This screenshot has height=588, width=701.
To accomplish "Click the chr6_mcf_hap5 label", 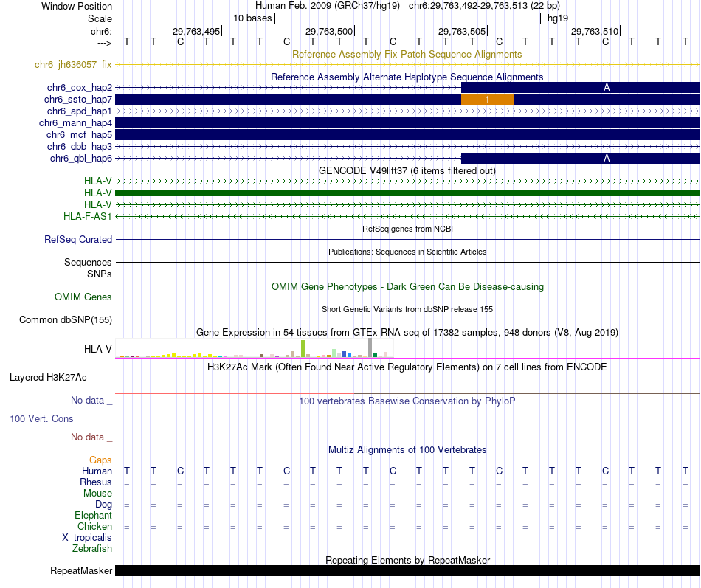I will tap(79, 134).
